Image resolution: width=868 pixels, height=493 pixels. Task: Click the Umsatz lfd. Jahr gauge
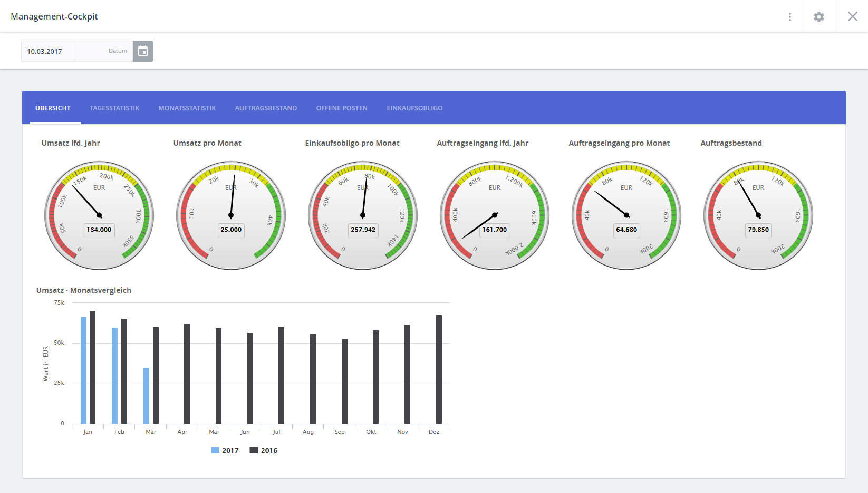[x=99, y=215]
